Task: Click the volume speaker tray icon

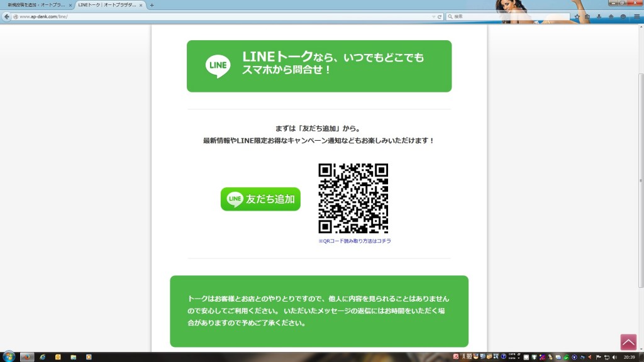Action: 614,357
